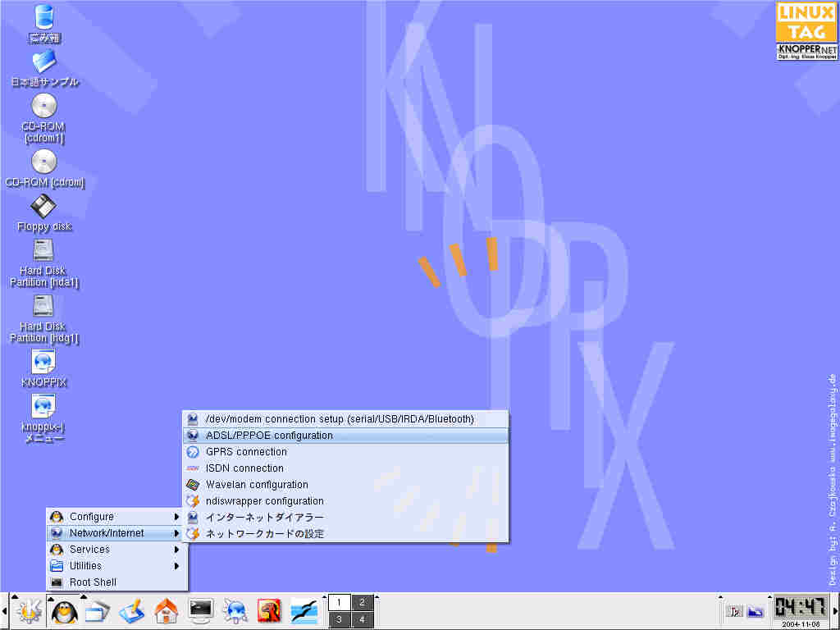The image size is (840, 630).
Task: Click the blue tray icon beside keyboard layout
Action: pos(756,611)
